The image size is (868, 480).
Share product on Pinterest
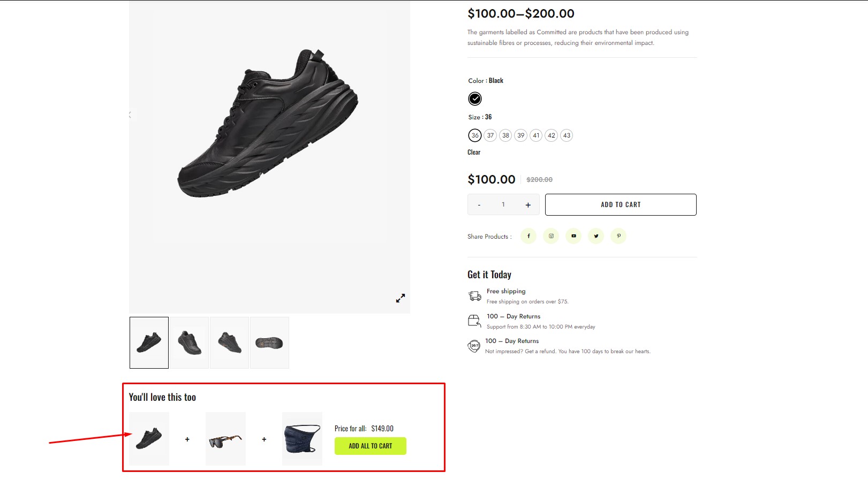pyautogui.click(x=618, y=236)
